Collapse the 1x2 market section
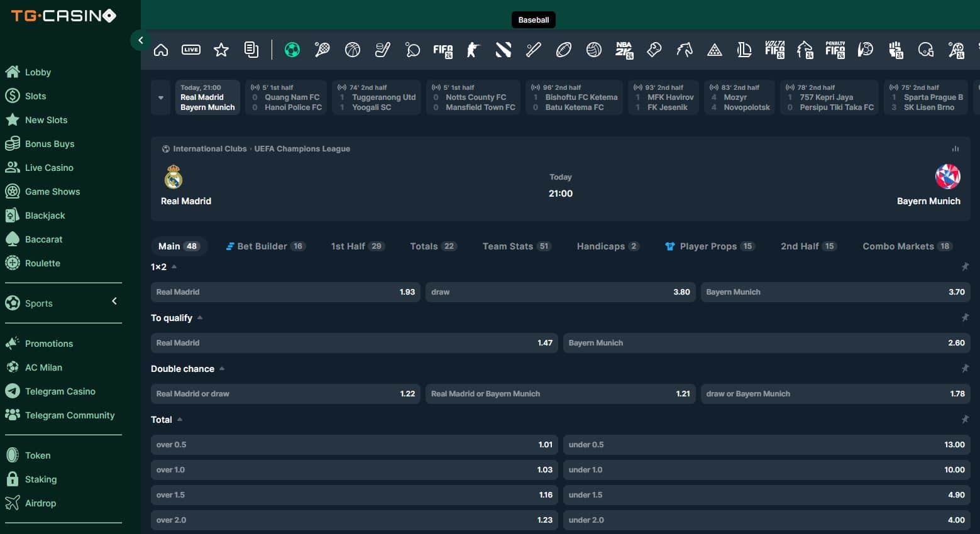Image resolution: width=980 pixels, height=534 pixels. click(x=174, y=267)
